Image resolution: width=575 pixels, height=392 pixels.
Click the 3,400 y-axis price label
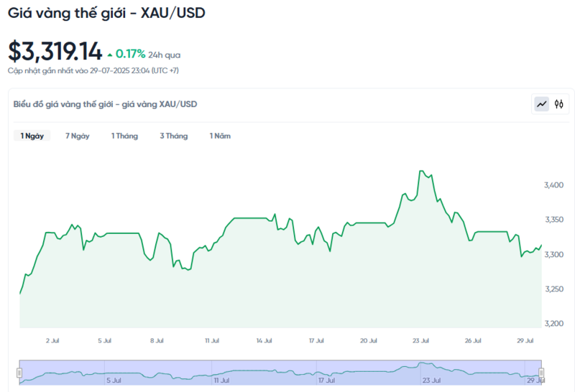(553, 185)
